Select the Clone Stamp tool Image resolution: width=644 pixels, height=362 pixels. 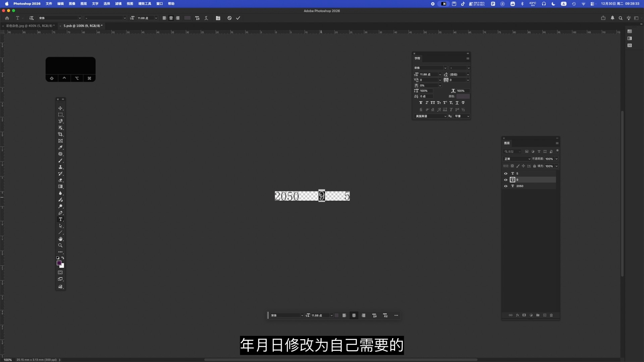click(x=60, y=167)
